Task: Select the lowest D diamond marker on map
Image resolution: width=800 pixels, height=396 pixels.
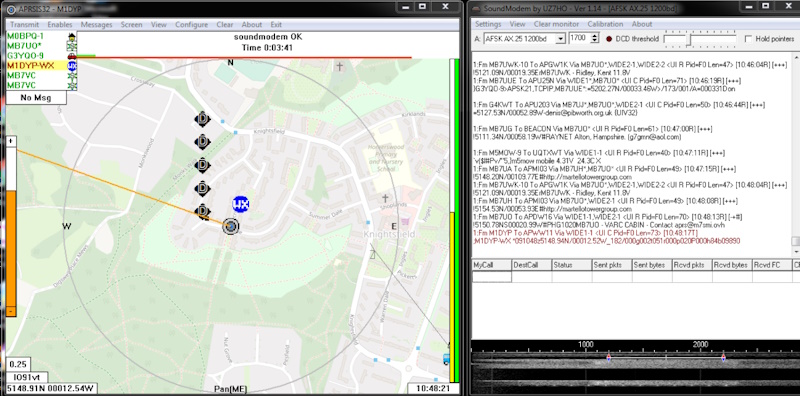Action: coord(203,211)
